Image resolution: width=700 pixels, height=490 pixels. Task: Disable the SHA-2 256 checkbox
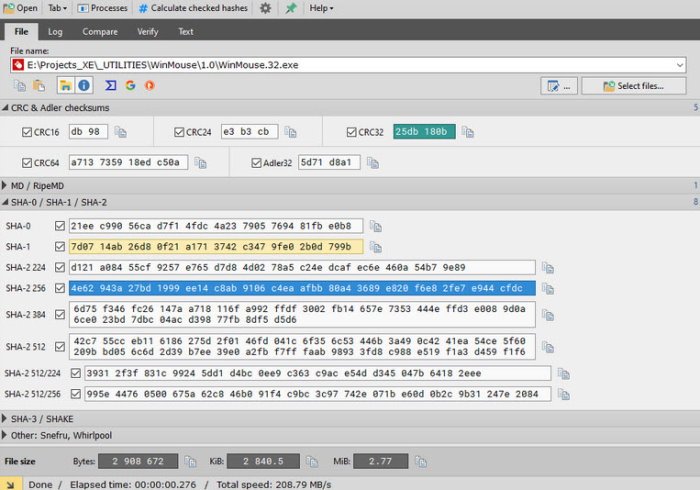coord(60,288)
